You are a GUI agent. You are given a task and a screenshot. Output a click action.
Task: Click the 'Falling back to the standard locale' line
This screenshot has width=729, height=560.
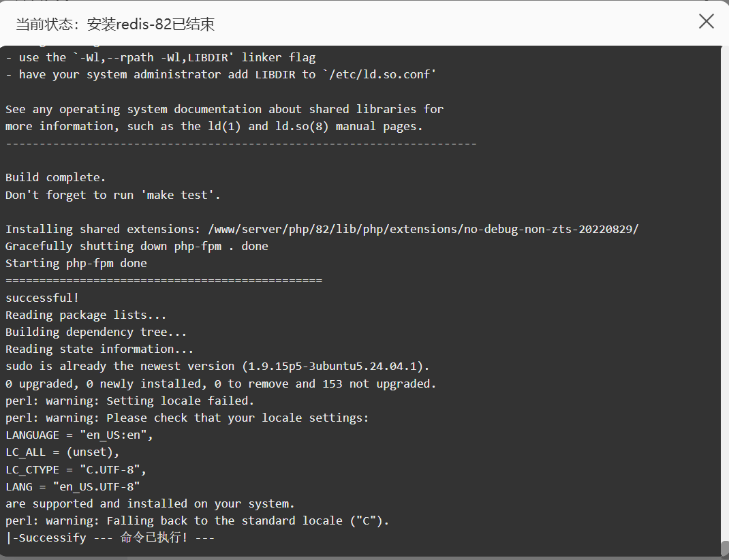(x=197, y=521)
